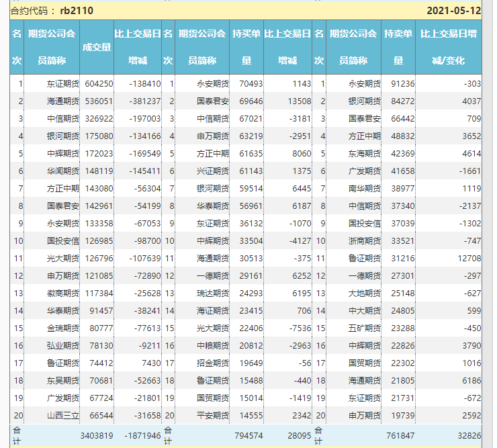
Task: Click long position change -4127
Action: point(300,240)
